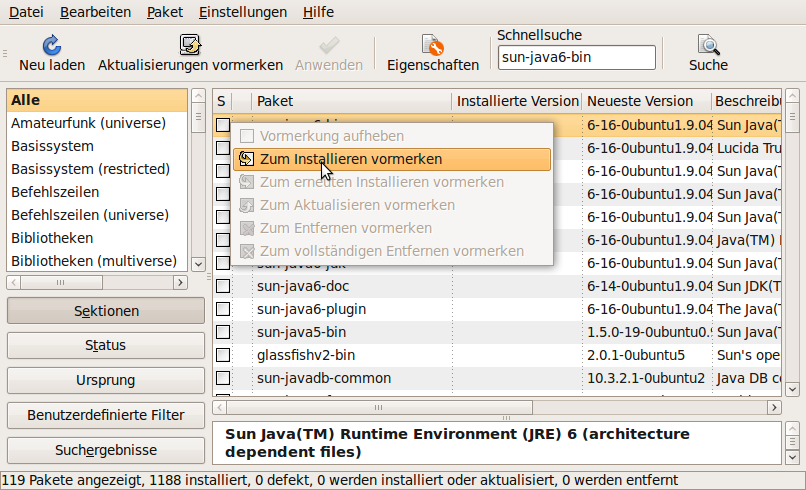Click install icon beside Zum Installieren vormerken
806x490 pixels.
click(x=247, y=159)
